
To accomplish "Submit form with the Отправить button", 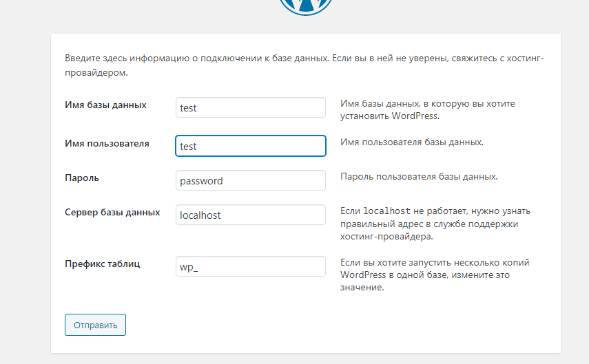I will pyautogui.click(x=96, y=325).
